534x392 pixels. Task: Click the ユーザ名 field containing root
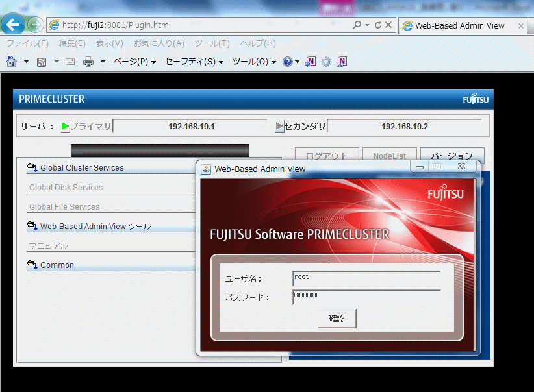[367, 278]
